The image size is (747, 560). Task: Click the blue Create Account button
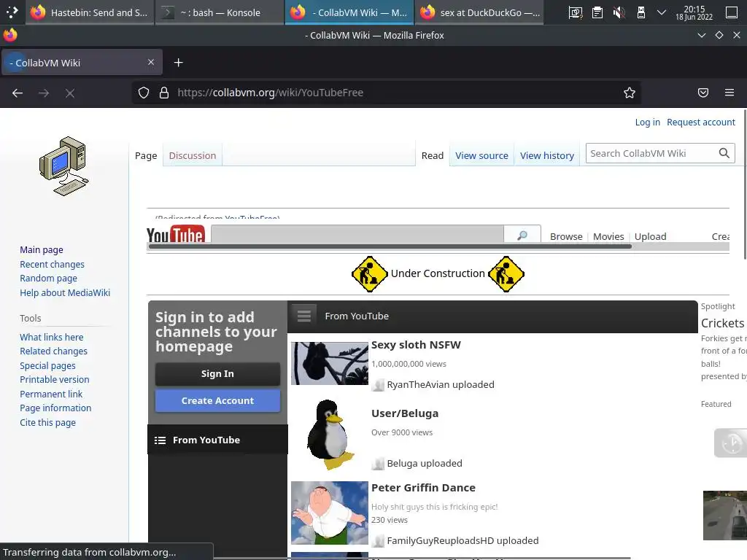[217, 401]
